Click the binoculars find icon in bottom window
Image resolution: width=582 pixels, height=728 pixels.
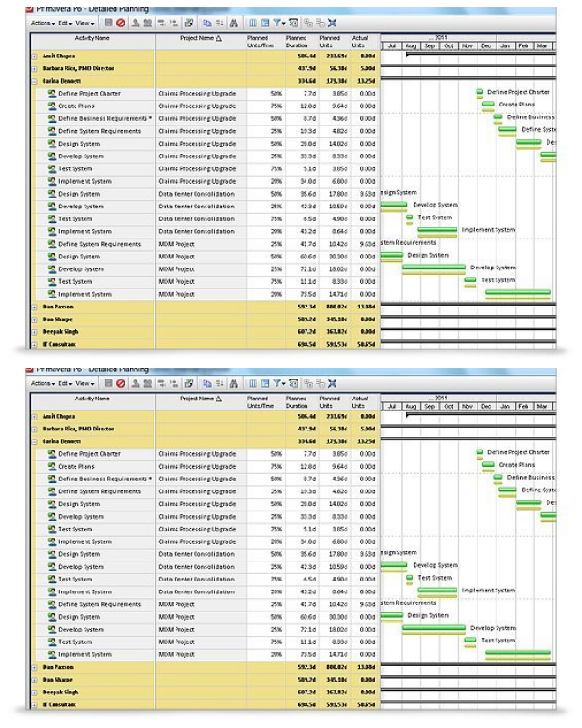coord(234,383)
